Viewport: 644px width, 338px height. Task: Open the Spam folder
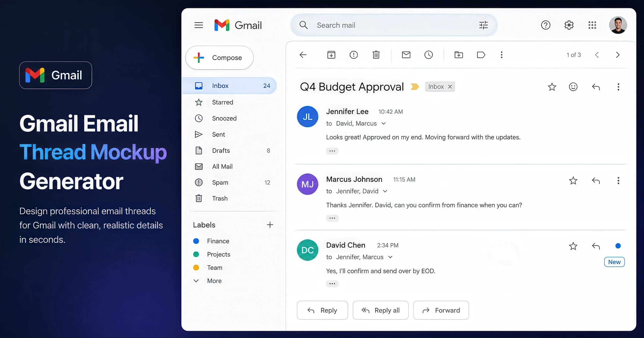(x=229, y=182)
